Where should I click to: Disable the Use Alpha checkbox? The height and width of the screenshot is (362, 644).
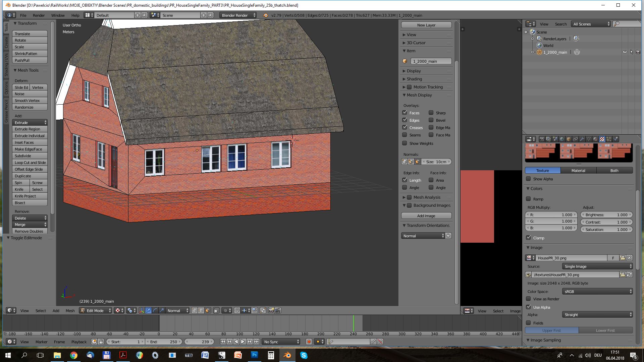(529, 307)
